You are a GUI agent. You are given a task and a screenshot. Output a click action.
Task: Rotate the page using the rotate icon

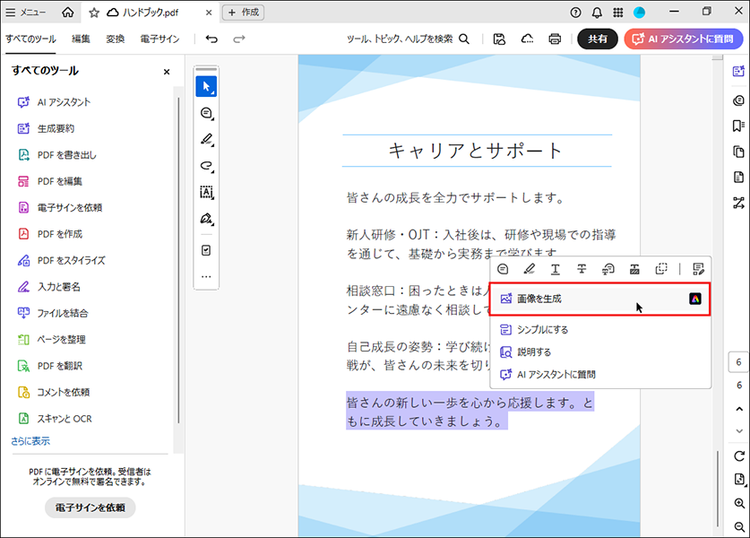739,455
